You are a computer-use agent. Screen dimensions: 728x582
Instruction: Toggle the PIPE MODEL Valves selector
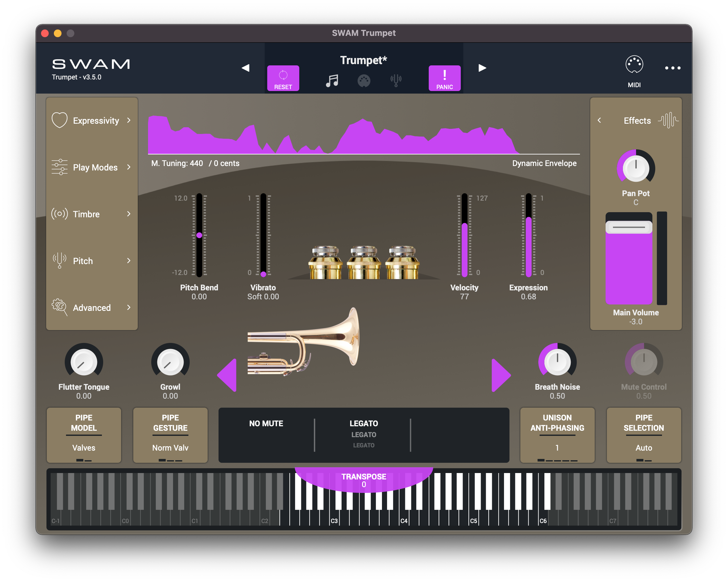coord(84,435)
